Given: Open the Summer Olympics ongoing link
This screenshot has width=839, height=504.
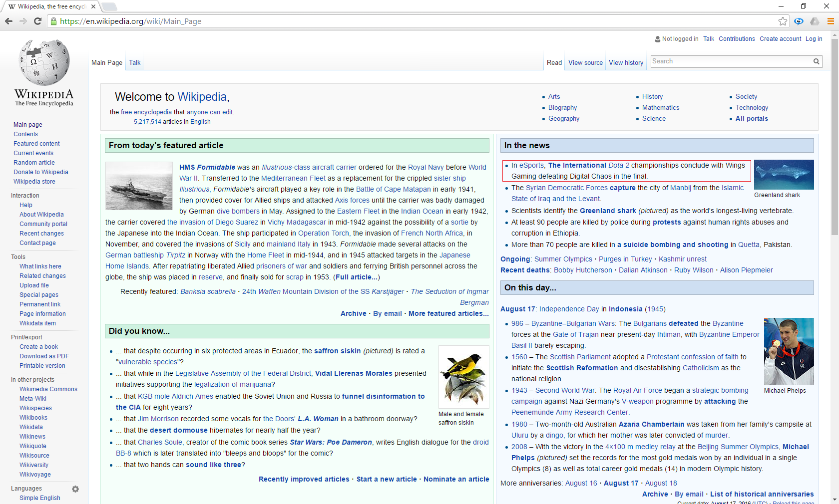Looking at the screenshot, I should [x=563, y=259].
